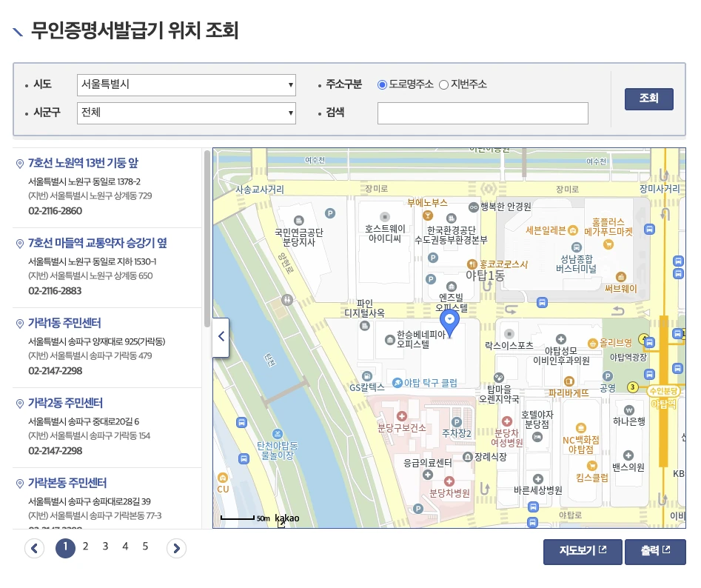Click the GS칼텍스 gas station icon
Viewport: 701px width, 588px height.
[x=368, y=376]
